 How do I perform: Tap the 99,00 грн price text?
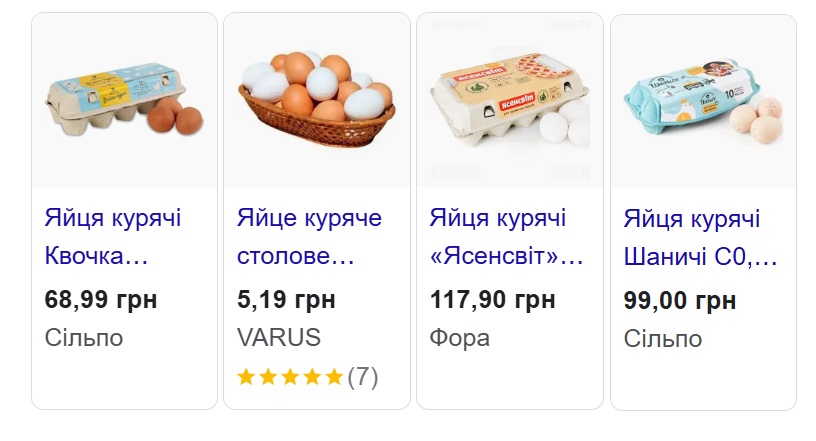680,299
